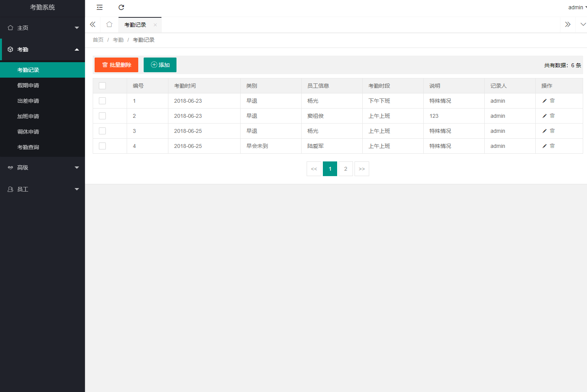587x392 pixels.
Task: Open the tab options down-chevron
Action: 583,24
